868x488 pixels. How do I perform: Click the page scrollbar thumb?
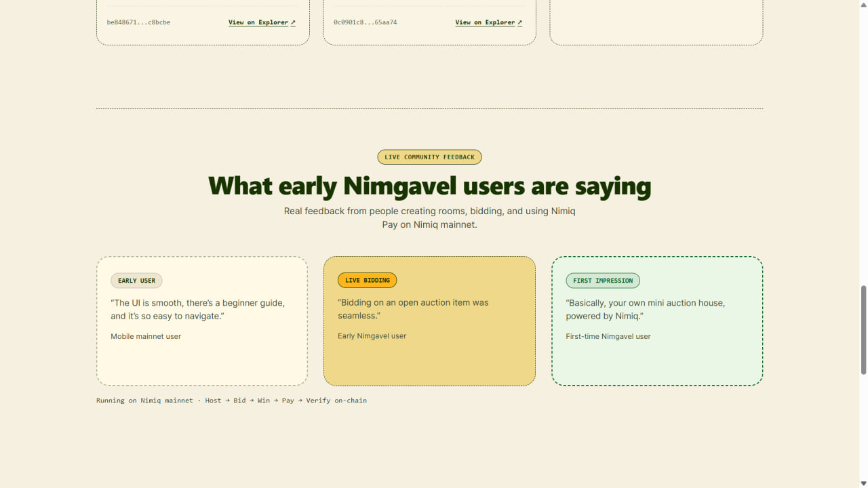coord(863,329)
